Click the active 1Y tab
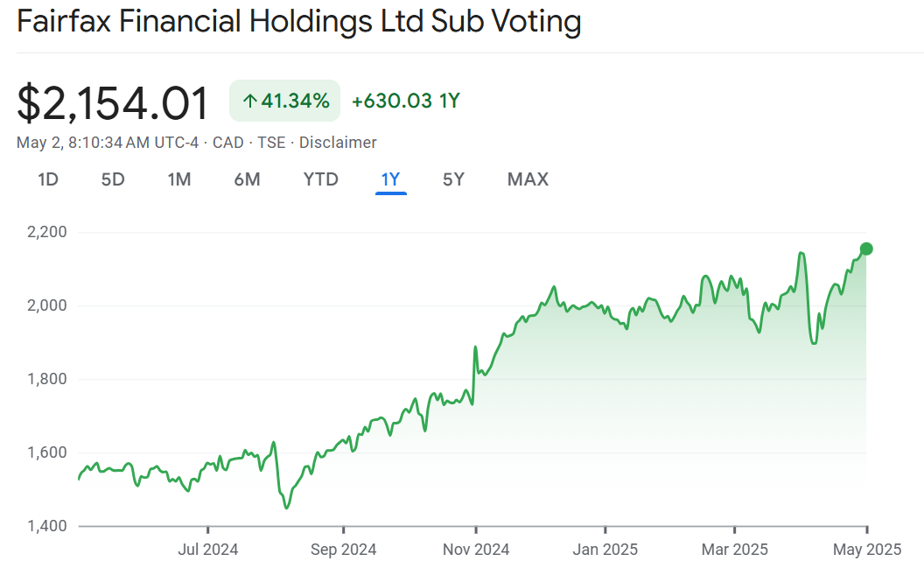The image size is (924, 575). pos(390,179)
